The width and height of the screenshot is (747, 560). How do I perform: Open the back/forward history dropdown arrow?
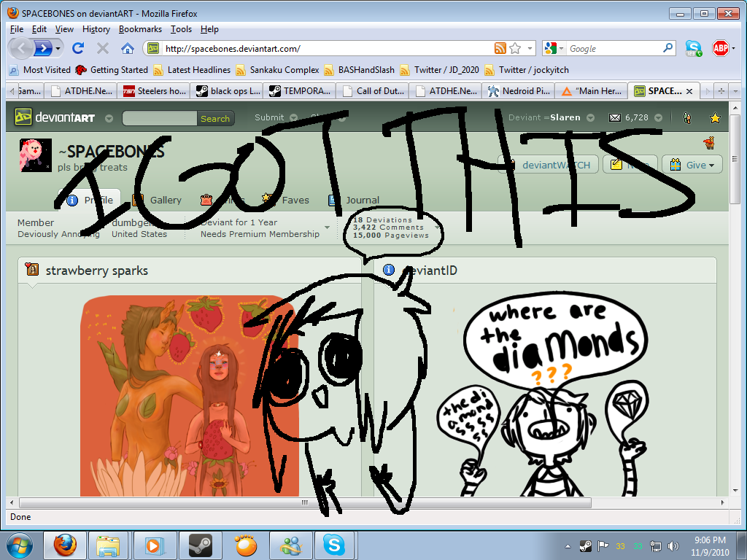coord(58,48)
